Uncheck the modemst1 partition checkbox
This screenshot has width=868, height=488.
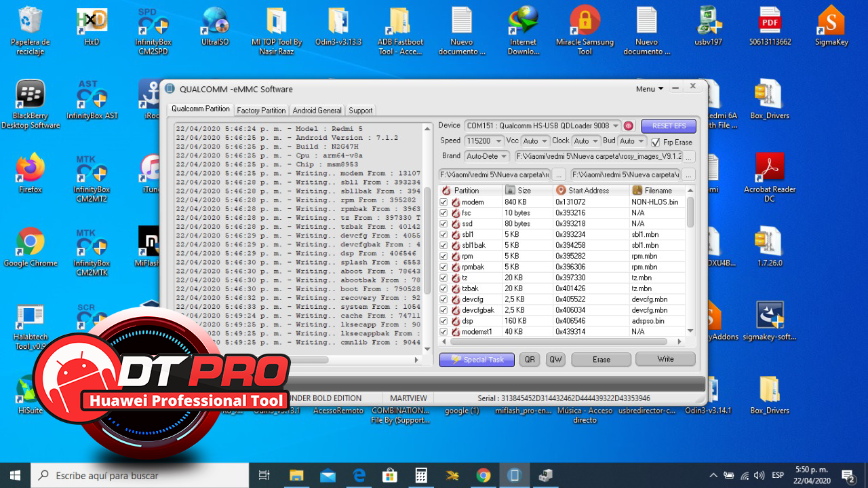coord(443,332)
